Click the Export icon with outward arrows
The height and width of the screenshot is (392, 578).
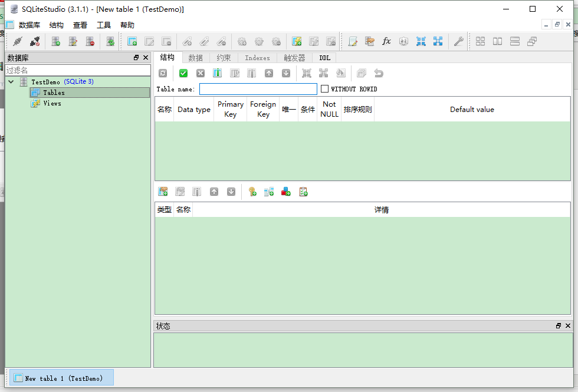click(438, 41)
